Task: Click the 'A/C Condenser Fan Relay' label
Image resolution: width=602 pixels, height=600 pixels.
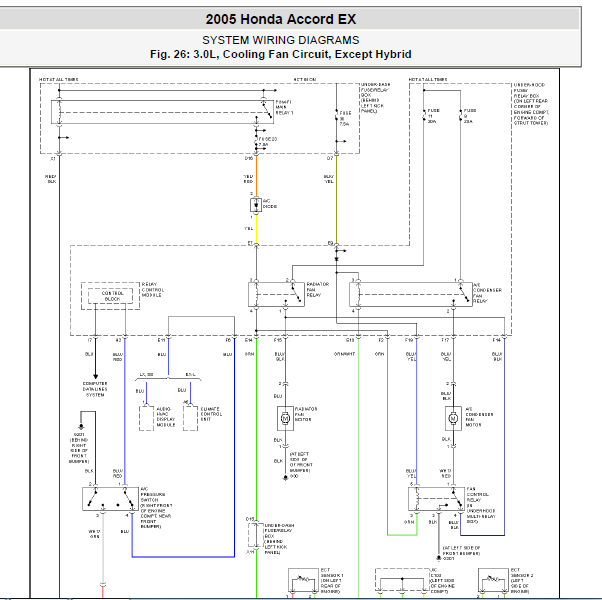Action: 487,293
